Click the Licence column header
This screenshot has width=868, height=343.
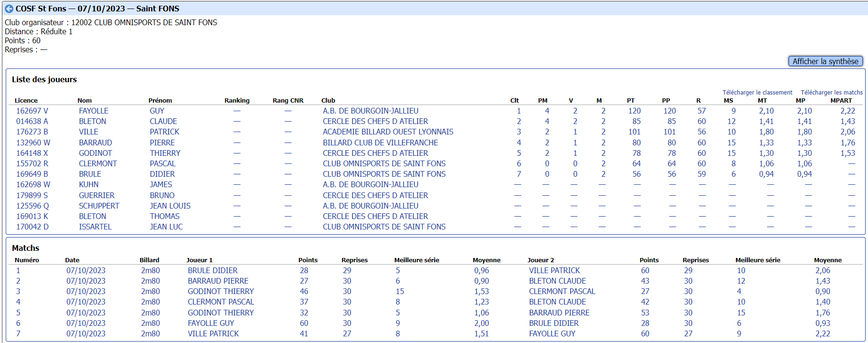coord(26,100)
